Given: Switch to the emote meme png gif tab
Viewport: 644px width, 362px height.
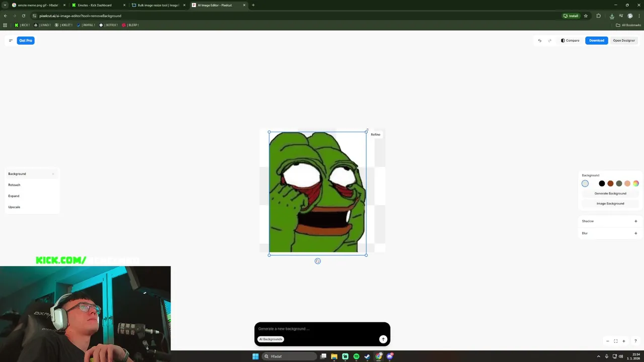Looking at the screenshot, I should pos(38,5).
